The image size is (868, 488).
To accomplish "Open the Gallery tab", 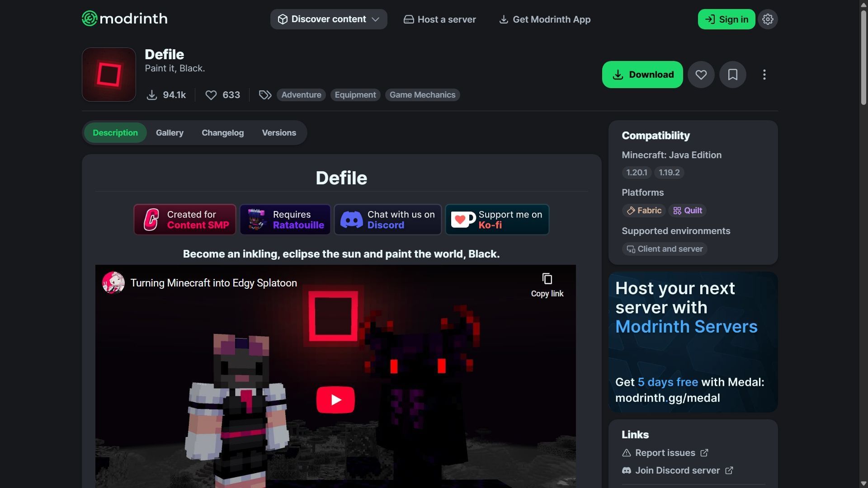I will [170, 133].
